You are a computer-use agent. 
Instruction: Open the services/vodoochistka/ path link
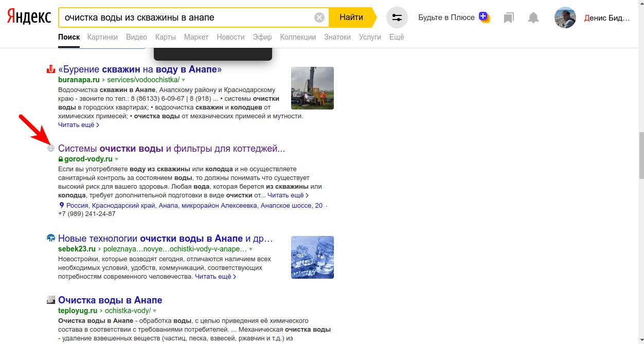click(x=143, y=80)
